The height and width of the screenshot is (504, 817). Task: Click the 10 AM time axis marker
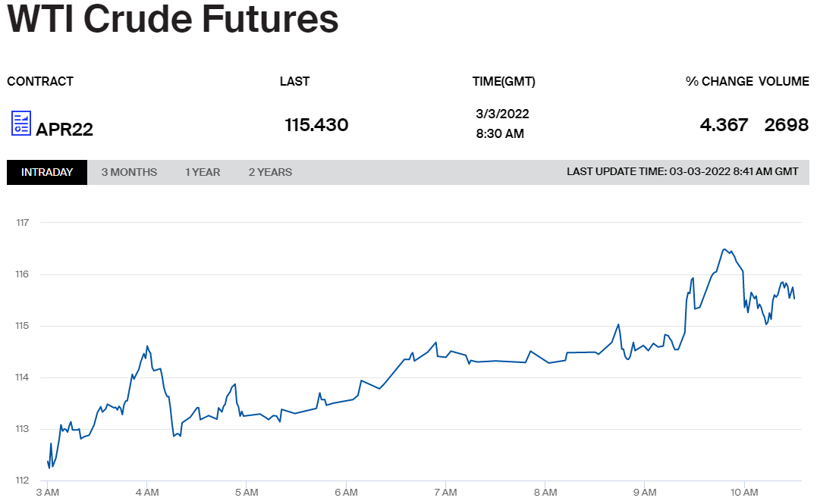(x=745, y=493)
